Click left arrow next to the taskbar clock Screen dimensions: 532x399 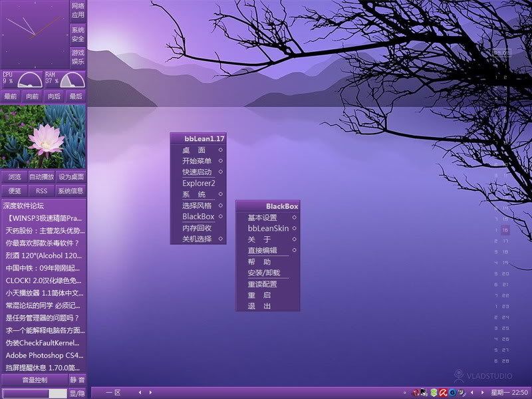(472, 393)
